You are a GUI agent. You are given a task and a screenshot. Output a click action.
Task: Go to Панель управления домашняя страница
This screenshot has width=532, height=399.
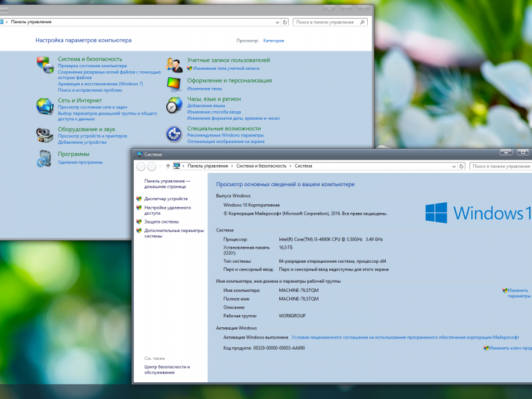point(168,184)
